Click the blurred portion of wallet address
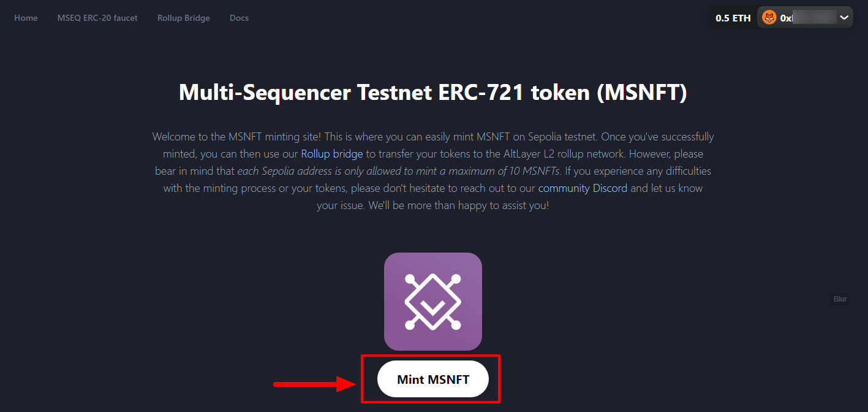Viewport: 868px width, 412px height. [814, 18]
